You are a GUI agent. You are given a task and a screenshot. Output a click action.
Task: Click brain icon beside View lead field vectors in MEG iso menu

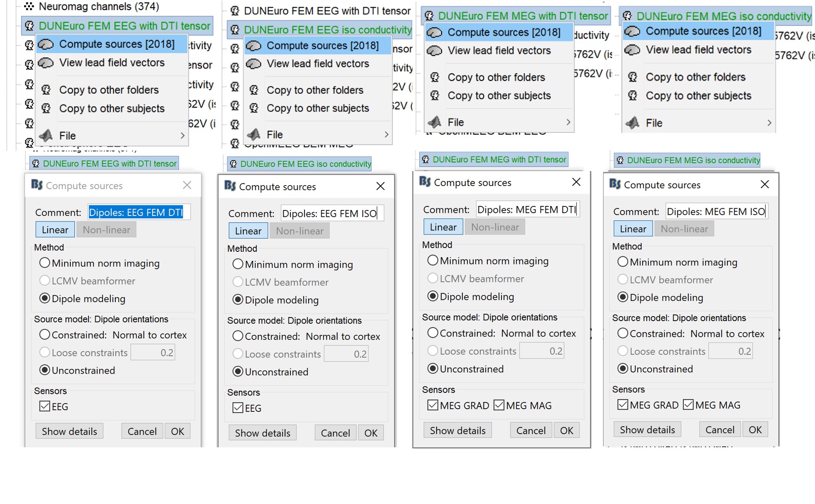pos(632,50)
